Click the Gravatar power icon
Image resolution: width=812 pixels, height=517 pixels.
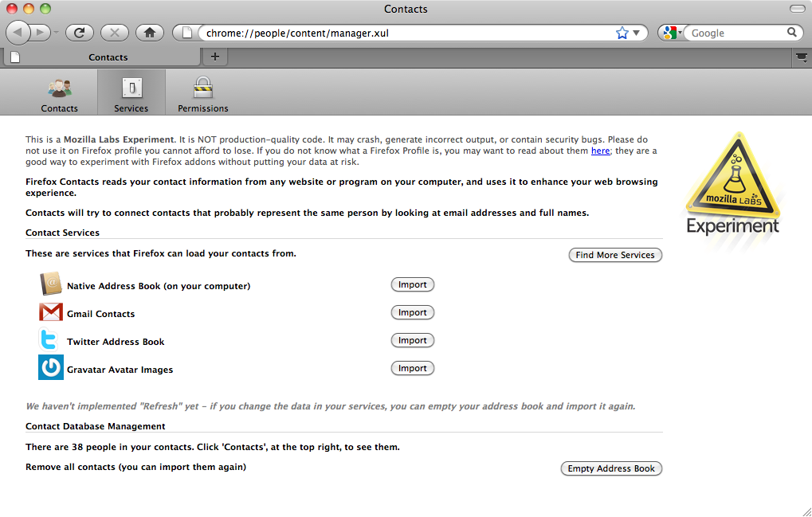50,368
